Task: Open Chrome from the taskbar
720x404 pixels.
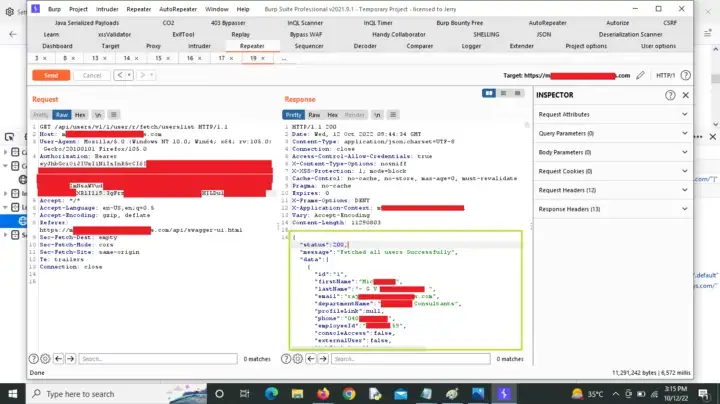Action: tap(349, 393)
